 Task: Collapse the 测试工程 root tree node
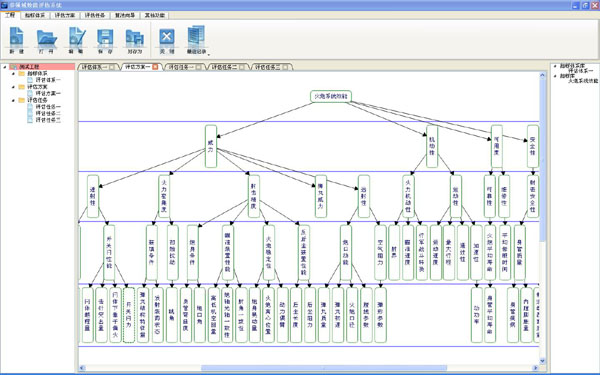5,67
